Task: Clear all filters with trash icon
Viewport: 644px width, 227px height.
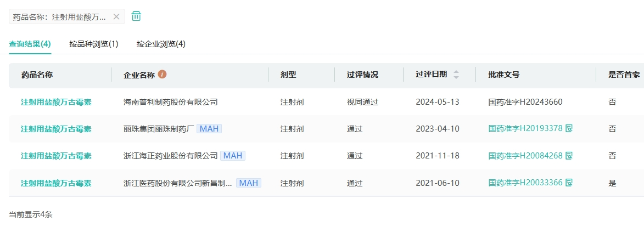Action: (x=136, y=16)
